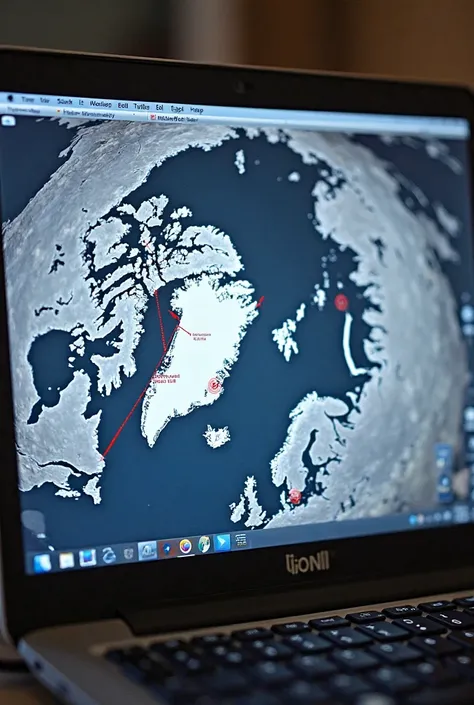The height and width of the screenshot is (705, 474).
Task: Open the green globe taskbar icon
Action: tap(204, 544)
